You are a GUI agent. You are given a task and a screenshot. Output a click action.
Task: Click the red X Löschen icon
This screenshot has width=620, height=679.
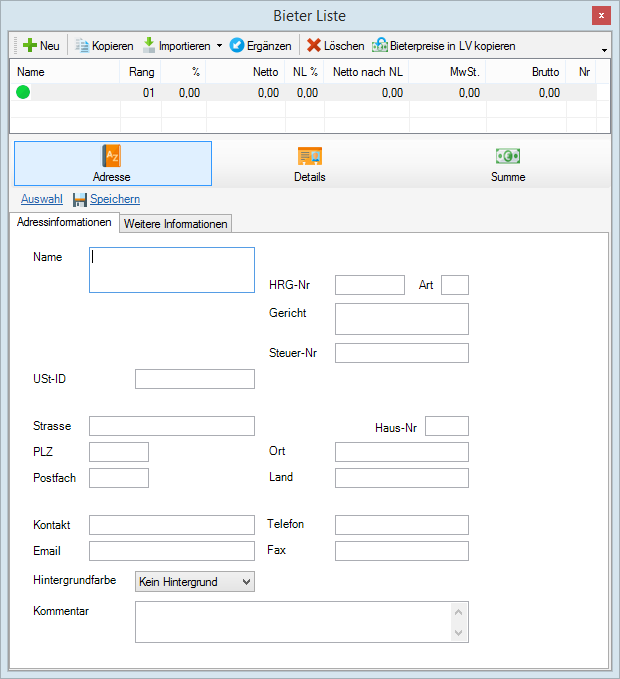(314, 45)
